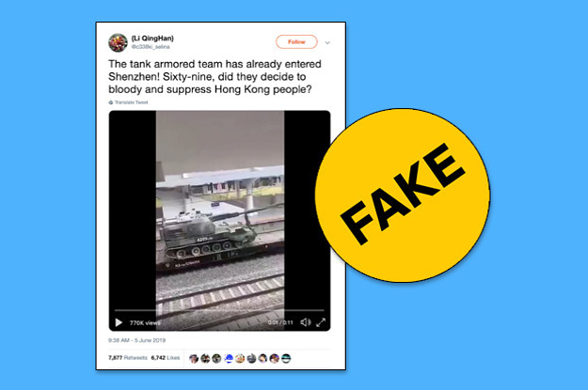Open video in fullscreen mode
Viewport: 588px width, 390px height.
pyautogui.click(x=321, y=322)
